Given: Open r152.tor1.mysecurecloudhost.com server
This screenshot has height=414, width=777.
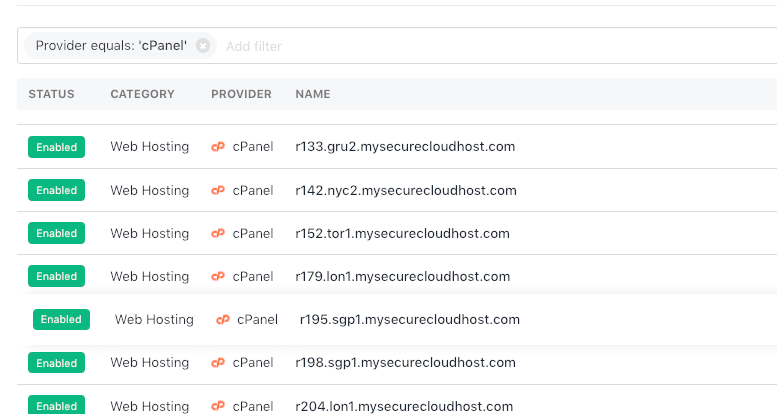Looking at the screenshot, I should pos(402,234).
